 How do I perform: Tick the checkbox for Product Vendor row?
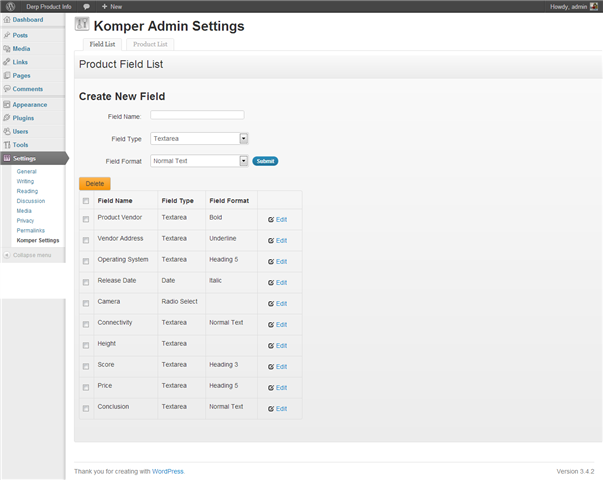click(86, 219)
